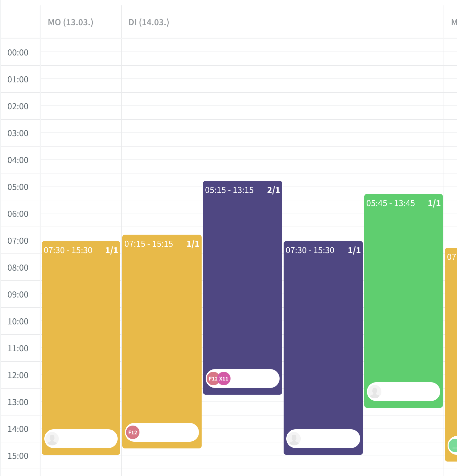
Task: Open the 05:45 - 13:45 green shift block
Action: 403,296
